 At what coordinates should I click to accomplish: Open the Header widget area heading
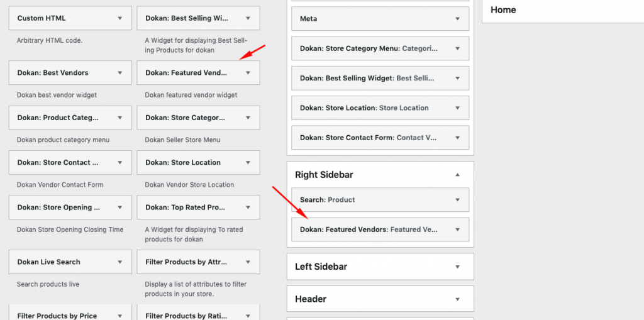311,299
